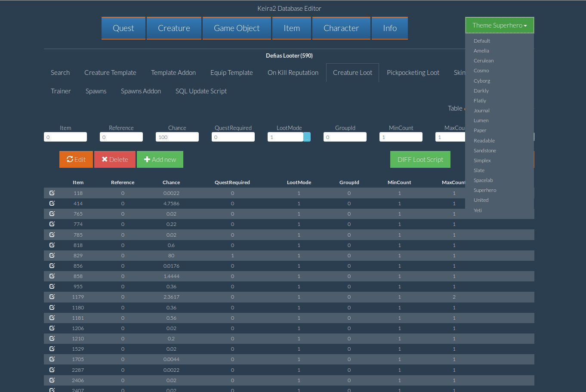This screenshot has height=392, width=586.
Task: Click edit icon for item 118 row
Action: [52, 193]
